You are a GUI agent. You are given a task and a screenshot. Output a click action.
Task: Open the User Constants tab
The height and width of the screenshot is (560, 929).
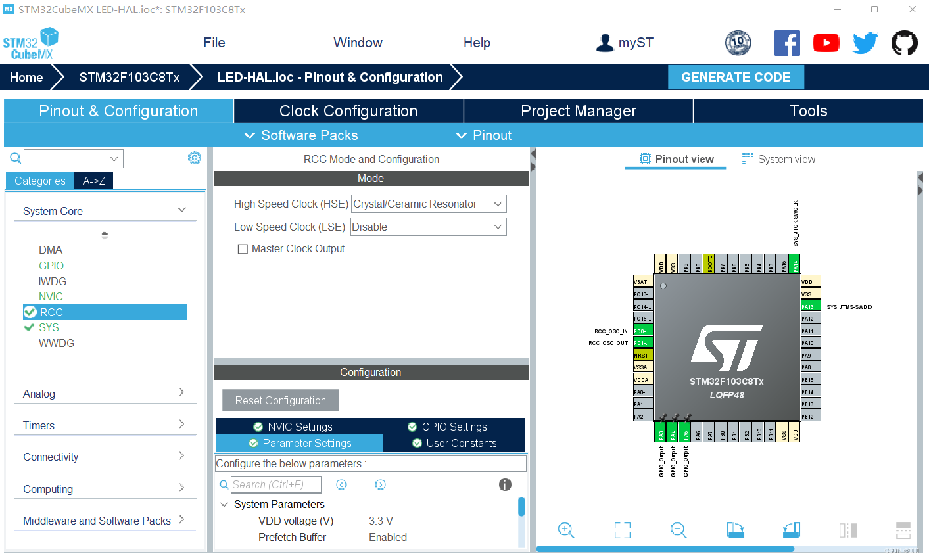[454, 443]
